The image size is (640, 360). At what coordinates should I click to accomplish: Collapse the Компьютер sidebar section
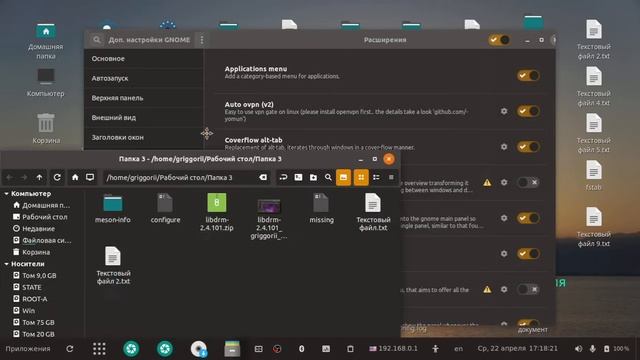point(7,193)
